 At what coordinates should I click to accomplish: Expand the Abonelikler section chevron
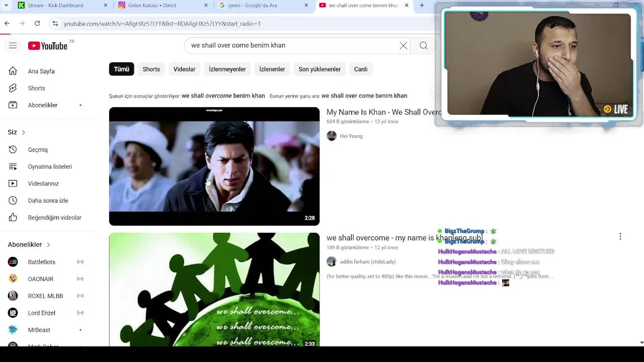coord(48,245)
